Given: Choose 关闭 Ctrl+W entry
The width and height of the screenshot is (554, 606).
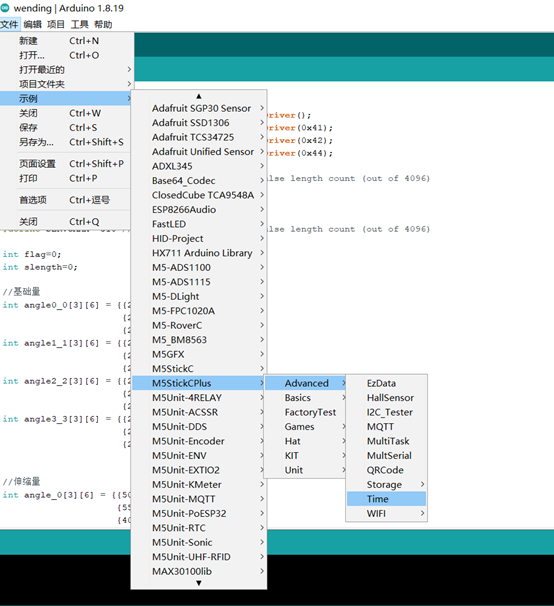Looking at the screenshot, I should pos(67,113).
